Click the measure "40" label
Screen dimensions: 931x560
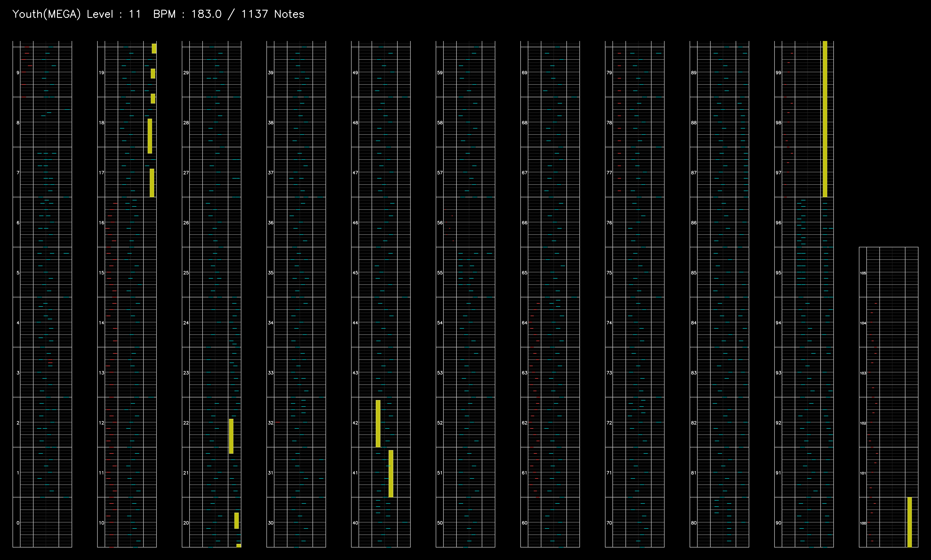[355, 523]
